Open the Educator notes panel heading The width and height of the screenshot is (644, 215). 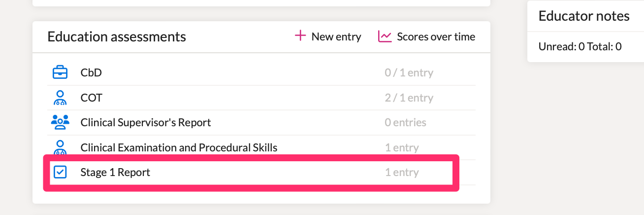tap(584, 16)
